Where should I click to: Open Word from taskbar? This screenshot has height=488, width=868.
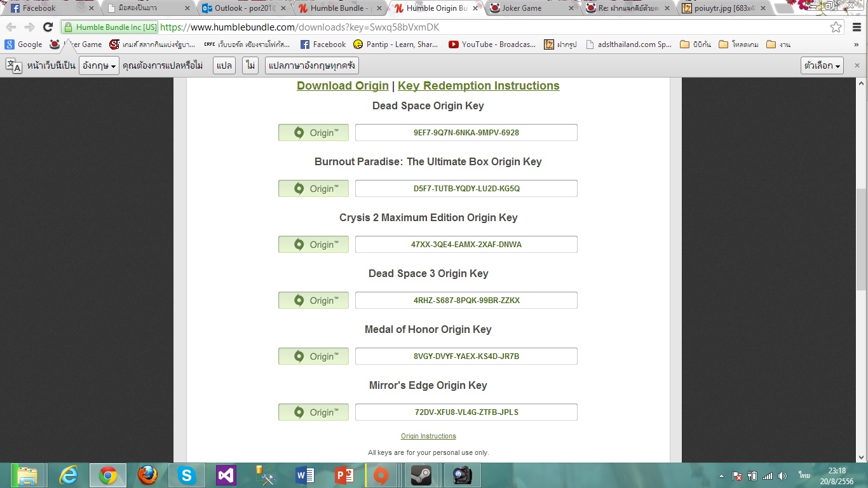(305, 475)
